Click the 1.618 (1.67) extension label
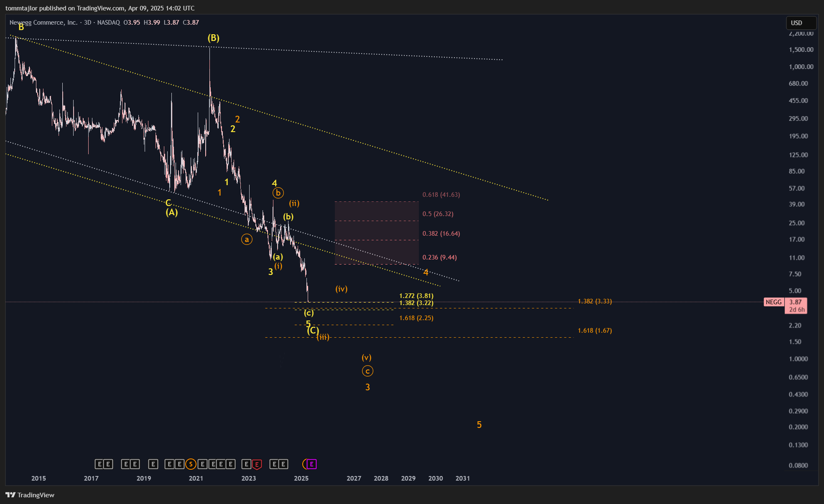 tap(595, 331)
